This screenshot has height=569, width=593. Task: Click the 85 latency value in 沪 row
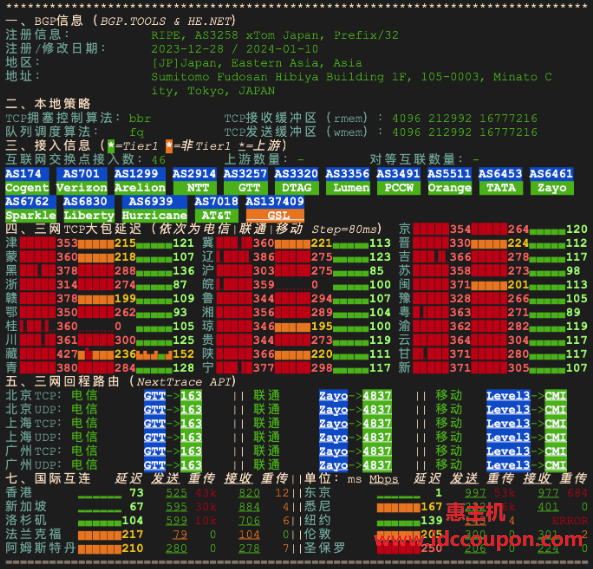376,271
